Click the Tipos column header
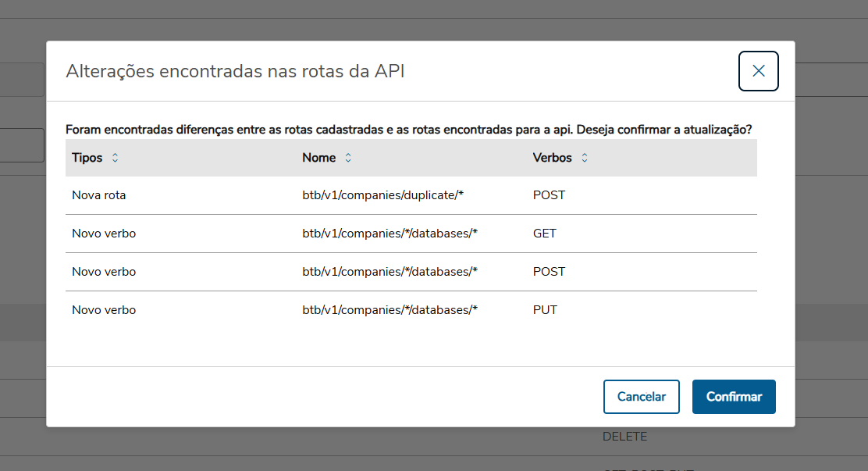868x471 pixels. coord(87,158)
